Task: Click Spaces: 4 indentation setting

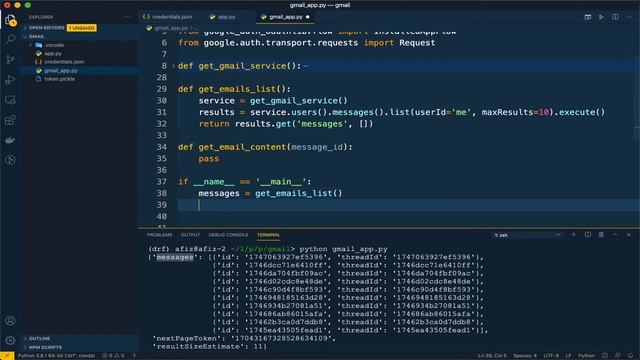Action: click(525, 356)
